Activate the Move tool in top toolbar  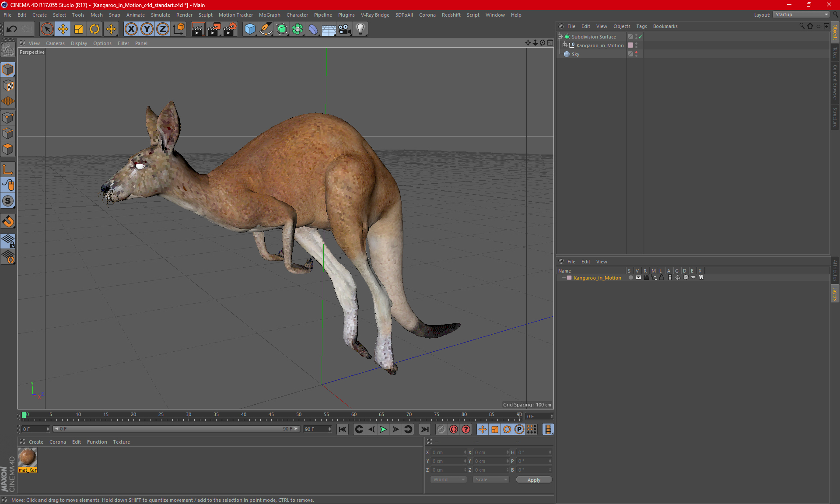point(63,29)
